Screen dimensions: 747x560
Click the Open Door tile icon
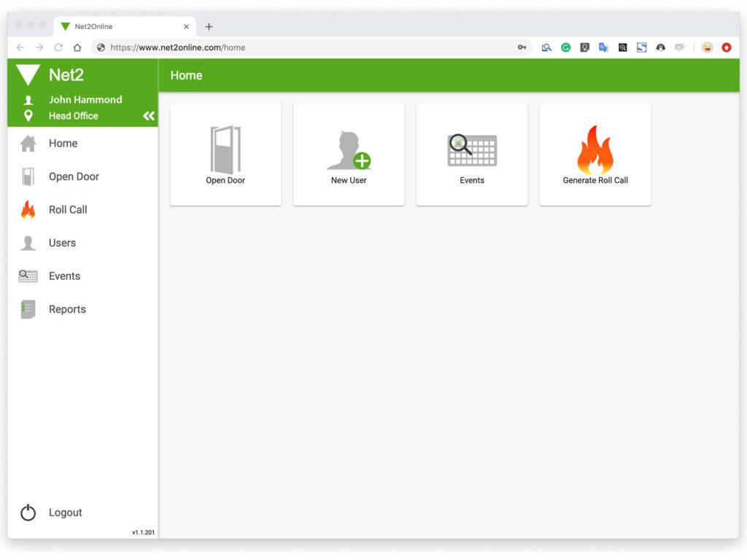click(x=225, y=149)
